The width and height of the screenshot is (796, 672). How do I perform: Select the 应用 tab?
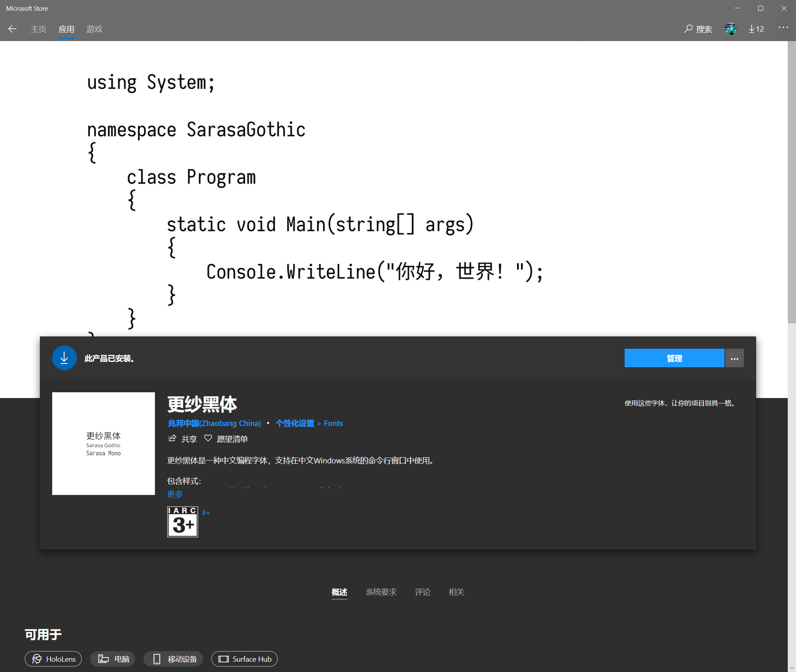tap(67, 29)
